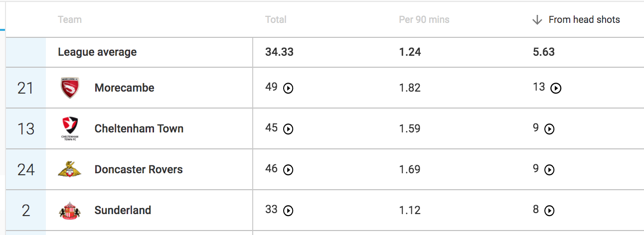Play Doncaster Rovers' 9 head shots clips

pyautogui.click(x=549, y=170)
